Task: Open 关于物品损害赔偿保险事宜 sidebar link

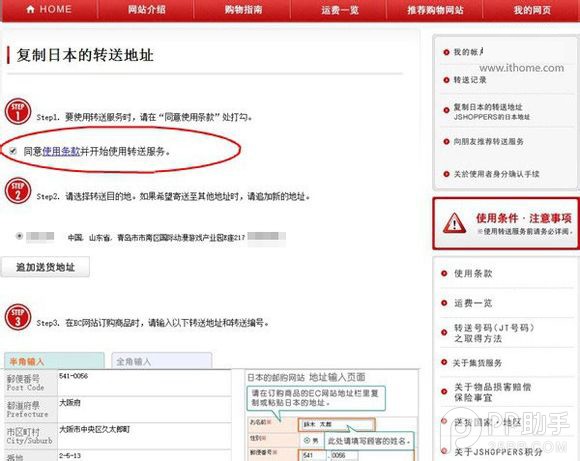Action: [x=492, y=392]
